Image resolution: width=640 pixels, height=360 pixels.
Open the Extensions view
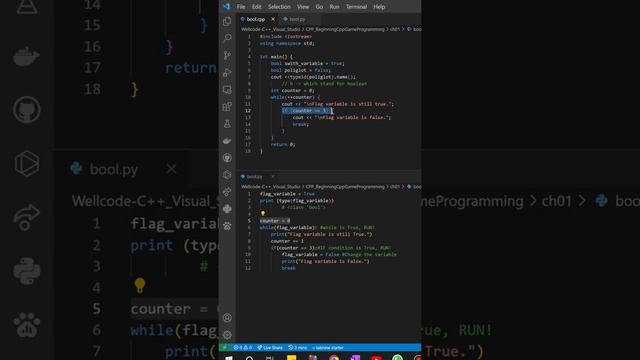(227, 107)
